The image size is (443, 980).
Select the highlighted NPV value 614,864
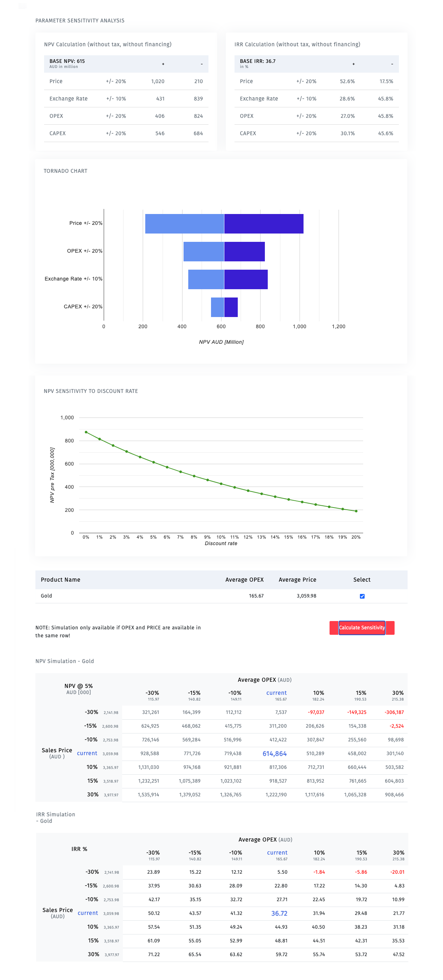coord(275,754)
